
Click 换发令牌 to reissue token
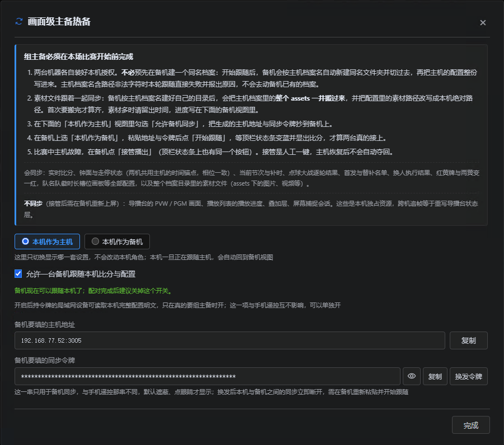(x=468, y=376)
